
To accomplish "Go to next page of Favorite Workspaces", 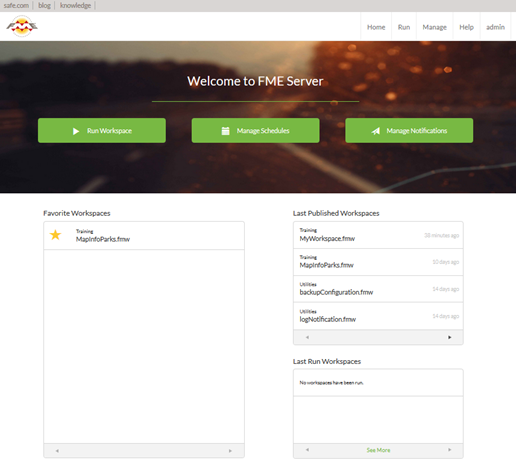I will tap(230, 451).
